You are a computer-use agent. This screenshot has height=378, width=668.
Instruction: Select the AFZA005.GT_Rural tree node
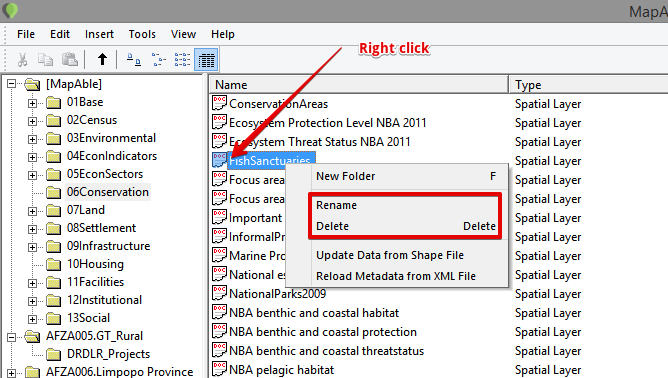pos(94,336)
